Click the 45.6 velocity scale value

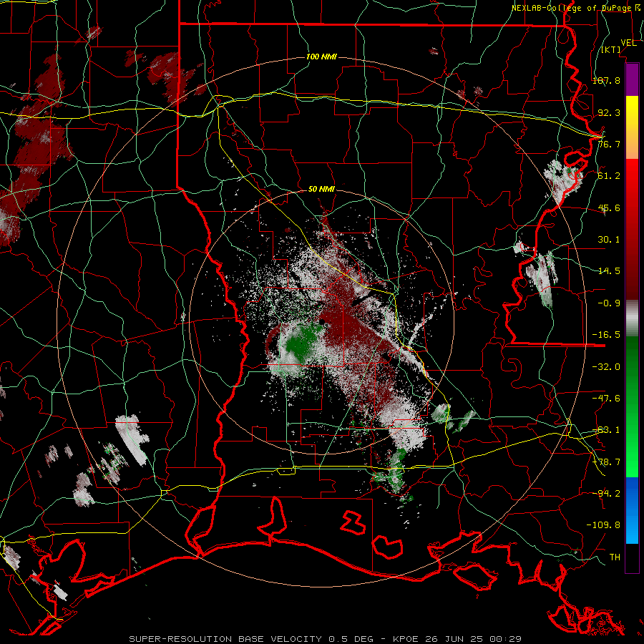point(609,208)
